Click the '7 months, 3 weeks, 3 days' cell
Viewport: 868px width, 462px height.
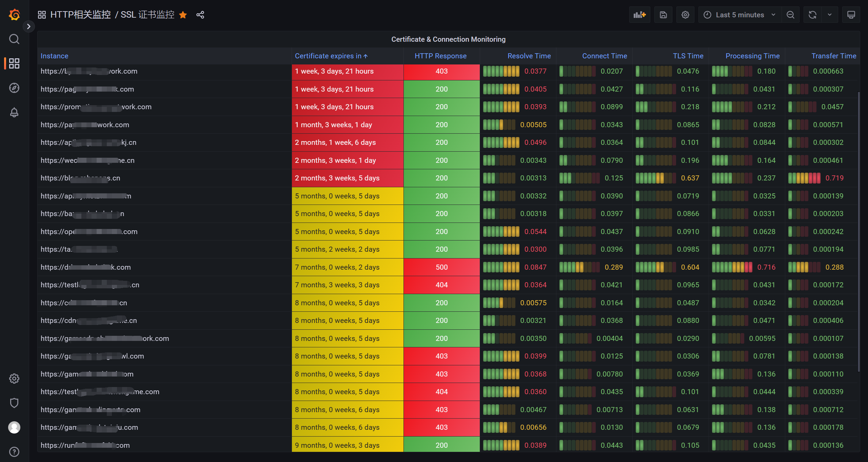tap(348, 285)
